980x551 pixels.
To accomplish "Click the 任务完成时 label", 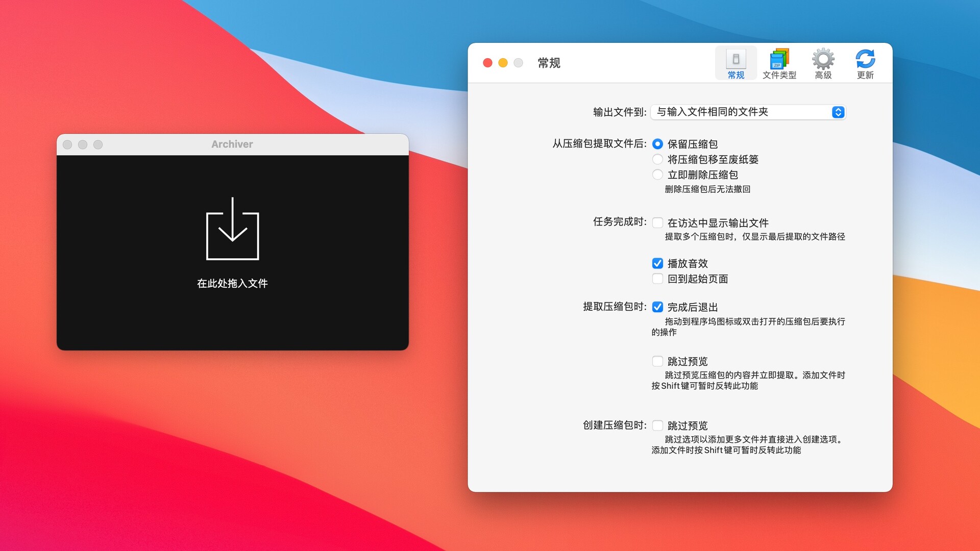I will coord(620,222).
